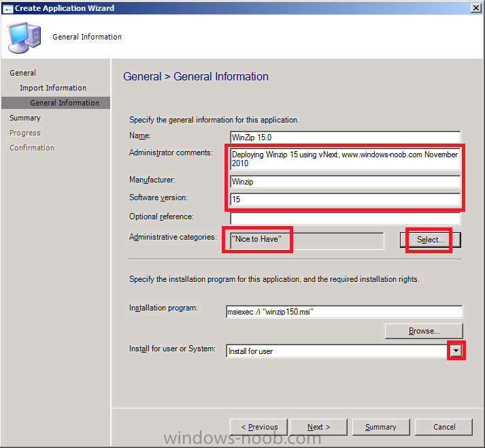Select Progress step in sidebar
This screenshot has height=448, width=485.
click(x=25, y=133)
